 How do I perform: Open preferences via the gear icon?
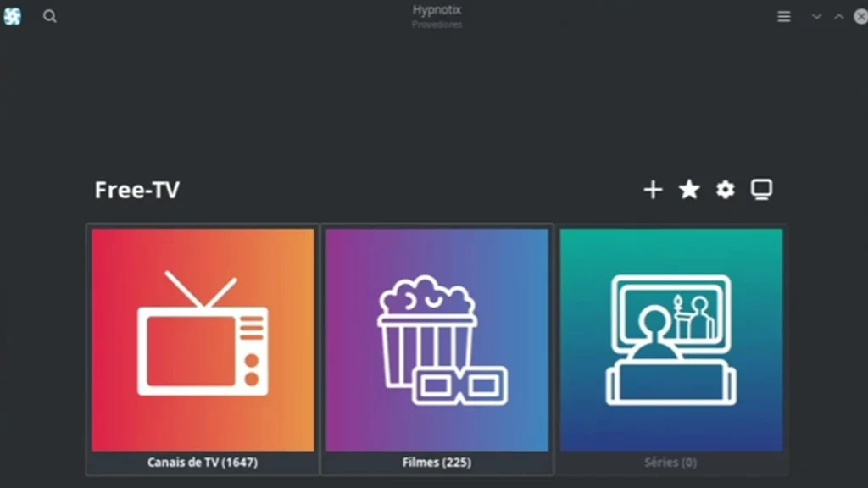[x=726, y=190]
